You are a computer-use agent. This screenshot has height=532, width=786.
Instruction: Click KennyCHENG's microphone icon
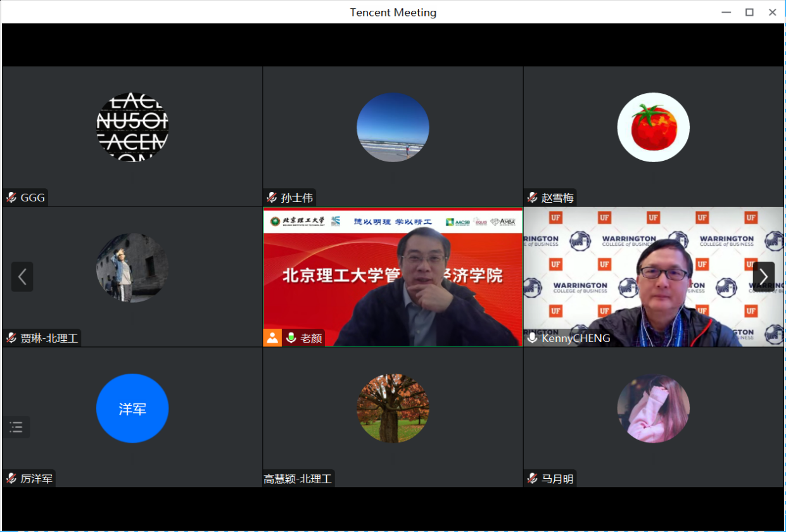[x=532, y=338]
